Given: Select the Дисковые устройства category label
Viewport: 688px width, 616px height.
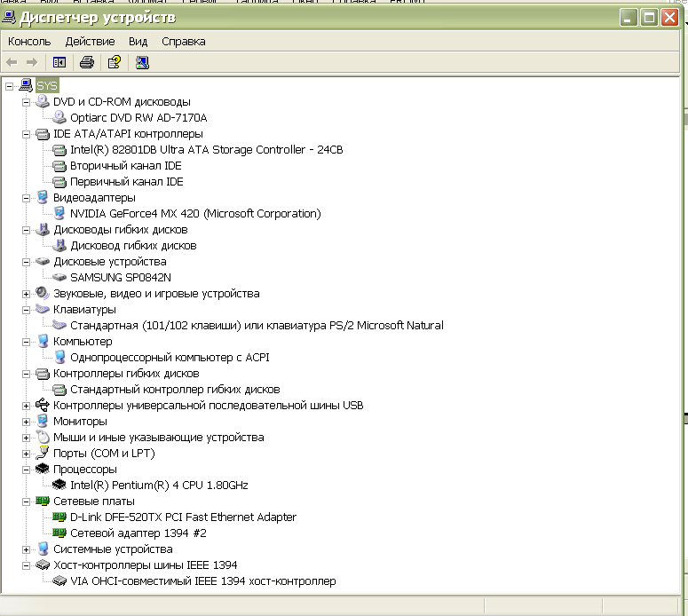Looking at the screenshot, I should tap(110, 262).
